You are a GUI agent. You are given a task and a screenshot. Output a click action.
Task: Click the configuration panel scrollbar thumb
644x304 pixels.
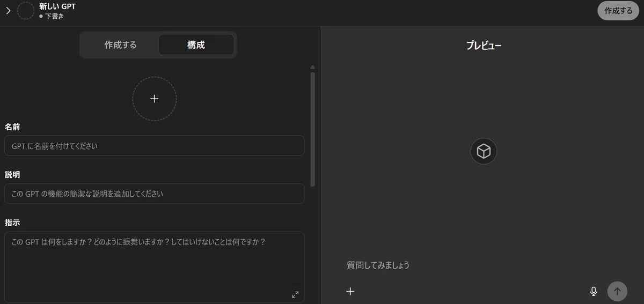coord(313,129)
